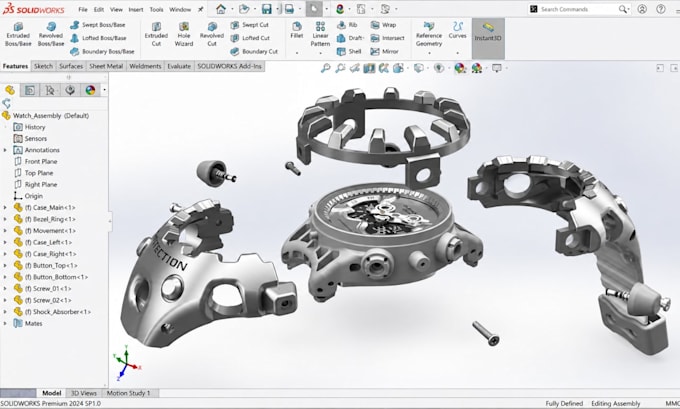Toggle the Instant3D mode button
The height and width of the screenshot is (409, 680).
[x=488, y=38]
